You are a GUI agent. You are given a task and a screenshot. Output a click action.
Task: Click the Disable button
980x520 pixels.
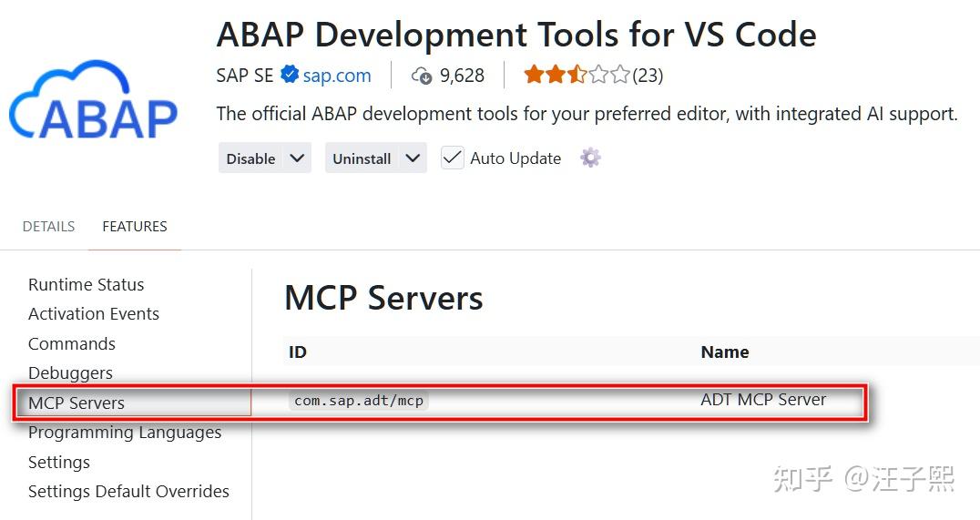pos(250,158)
